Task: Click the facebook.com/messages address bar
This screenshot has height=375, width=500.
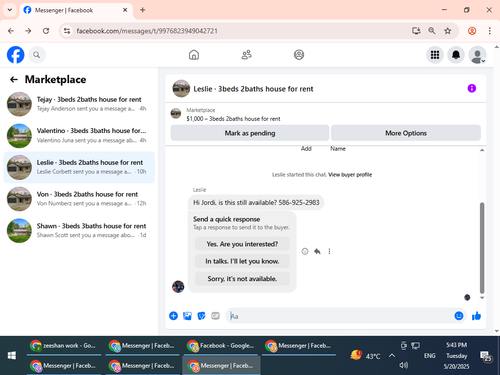Action: (233, 31)
